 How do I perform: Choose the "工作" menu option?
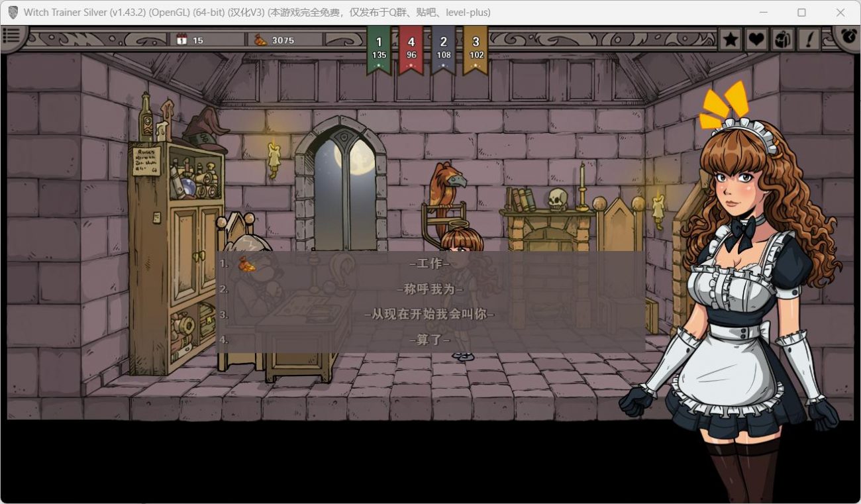click(430, 264)
